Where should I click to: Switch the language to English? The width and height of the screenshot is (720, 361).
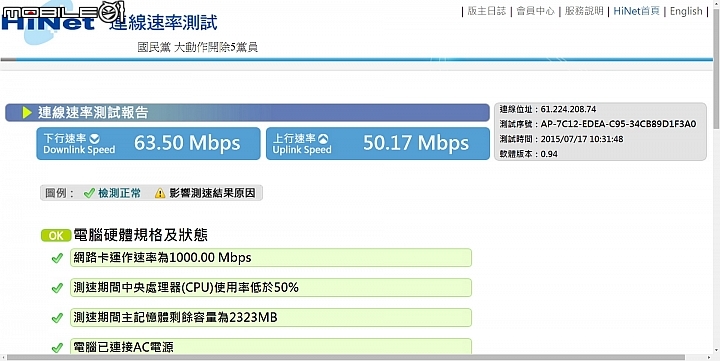686,11
